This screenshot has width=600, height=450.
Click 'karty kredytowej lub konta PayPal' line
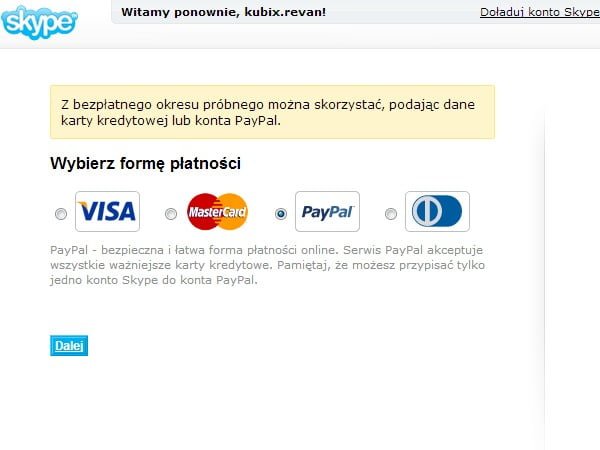point(171,121)
